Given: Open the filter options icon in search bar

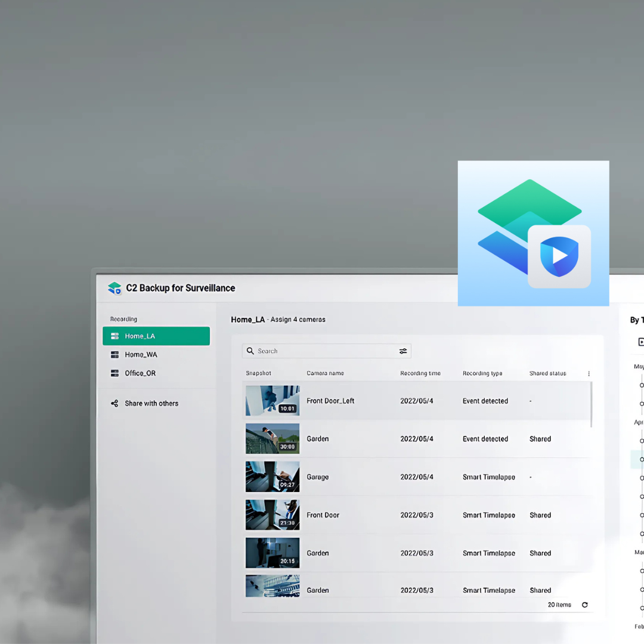Looking at the screenshot, I should [x=403, y=351].
